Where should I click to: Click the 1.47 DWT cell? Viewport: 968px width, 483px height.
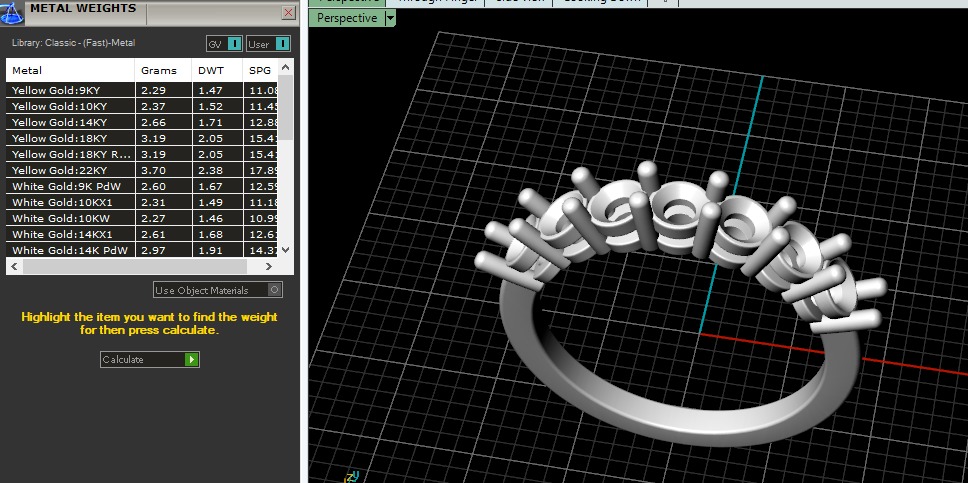click(x=217, y=90)
